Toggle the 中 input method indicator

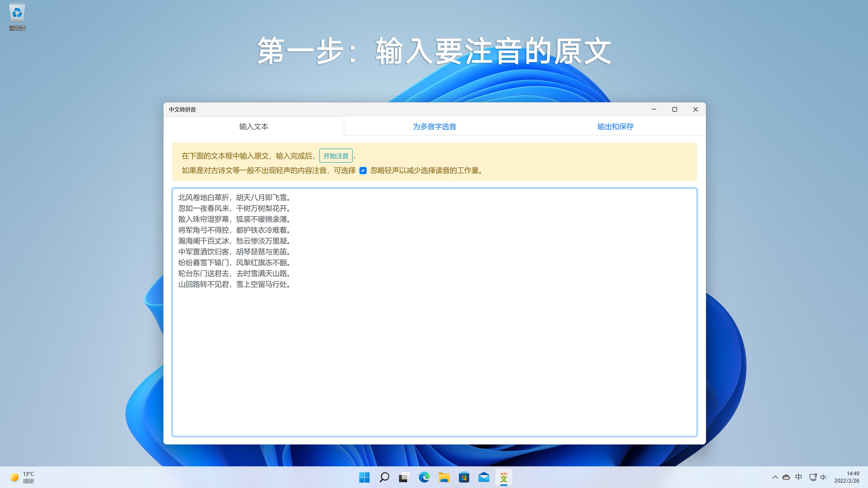tap(799, 477)
